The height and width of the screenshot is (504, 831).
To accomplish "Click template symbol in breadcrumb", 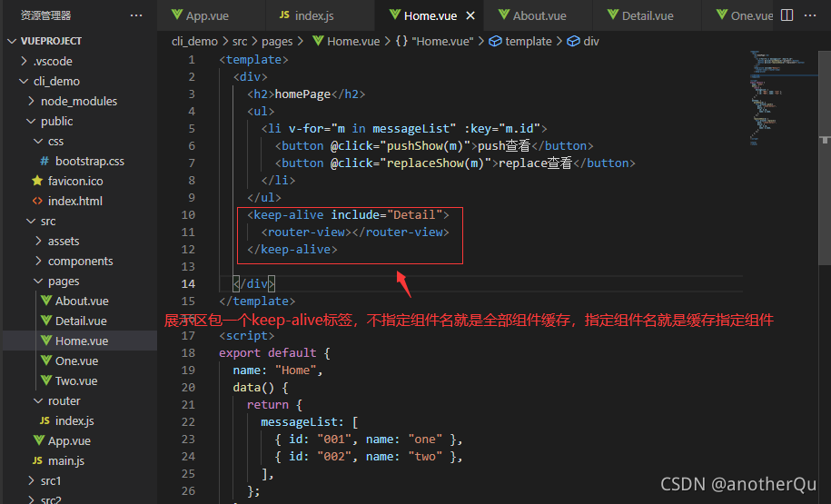I will [x=519, y=42].
